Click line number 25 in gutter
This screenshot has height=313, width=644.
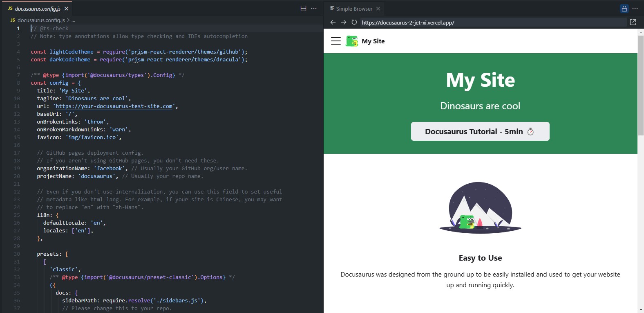click(17, 215)
